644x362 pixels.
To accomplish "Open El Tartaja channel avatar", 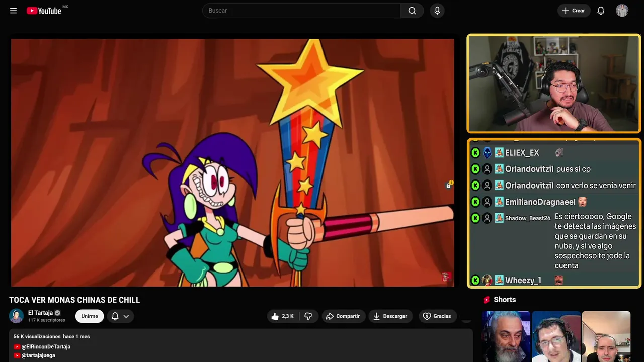I will point(16,316).
